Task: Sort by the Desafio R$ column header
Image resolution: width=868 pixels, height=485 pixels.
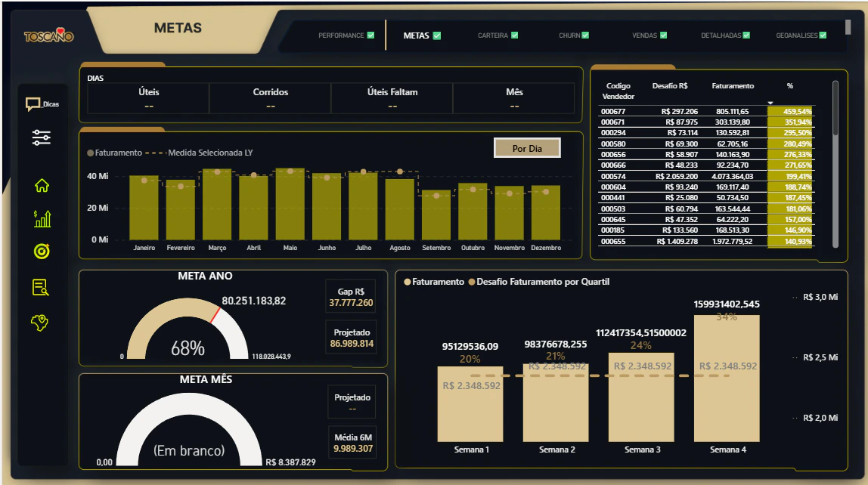Action: [x=670, y=85]
